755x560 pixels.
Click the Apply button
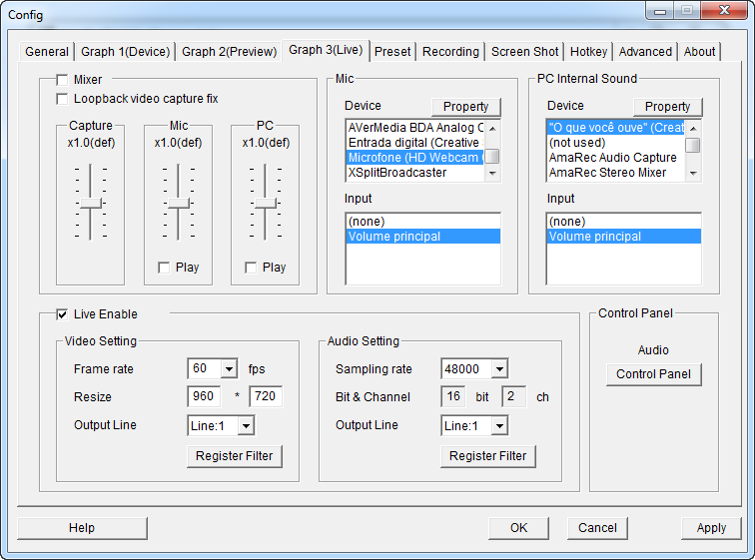tap(711, 528)
